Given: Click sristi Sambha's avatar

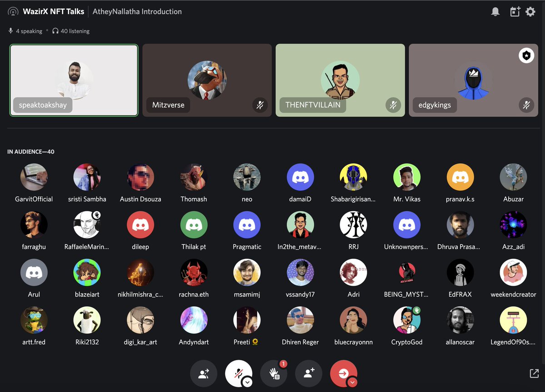Looking at the screenshot, I should coord(87,177).
